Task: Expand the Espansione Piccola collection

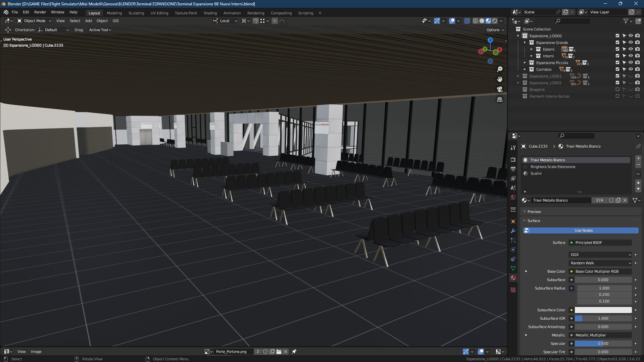Action: (x=525, y=63)
